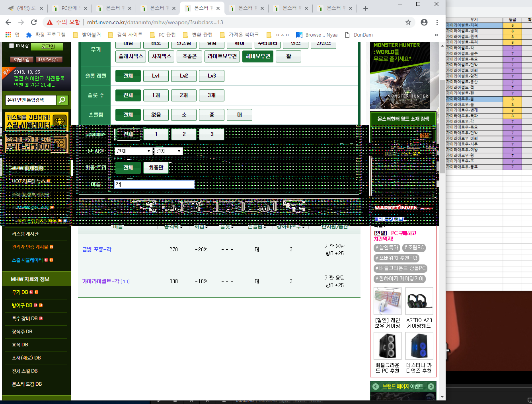Click the 이름 name input field

[x=154, y=185]
